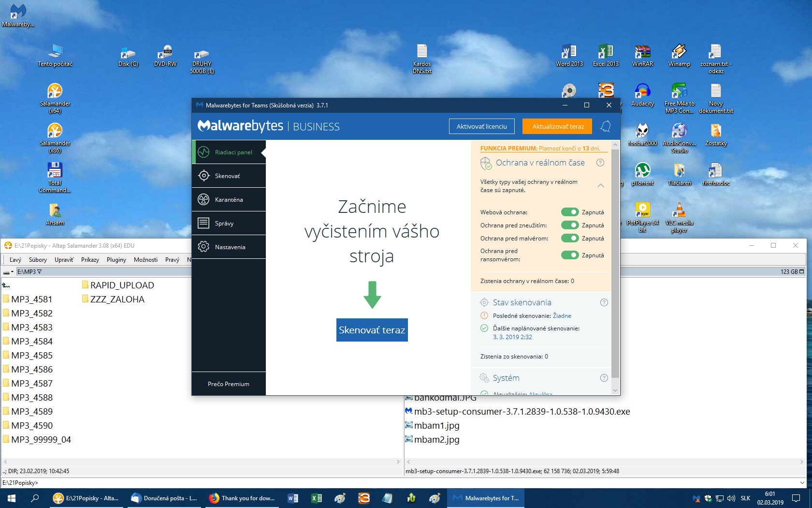Open Audacity desktop icon

(x=642, y=95)
